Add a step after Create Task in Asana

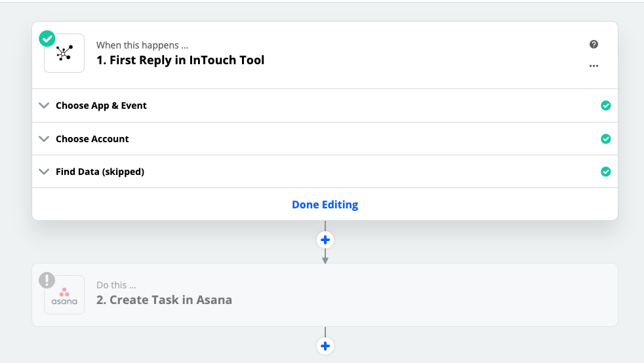(325, 346)
